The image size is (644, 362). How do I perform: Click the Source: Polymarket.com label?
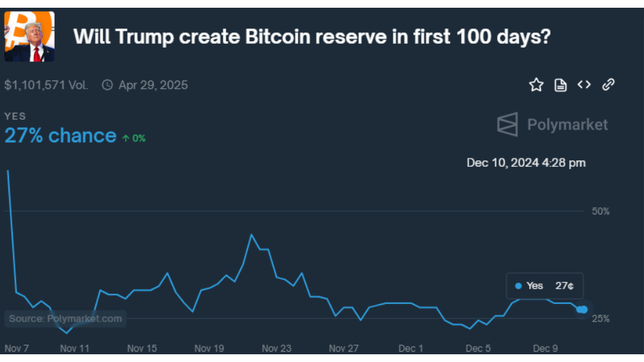pyautogui.click(x=65, y=318)
